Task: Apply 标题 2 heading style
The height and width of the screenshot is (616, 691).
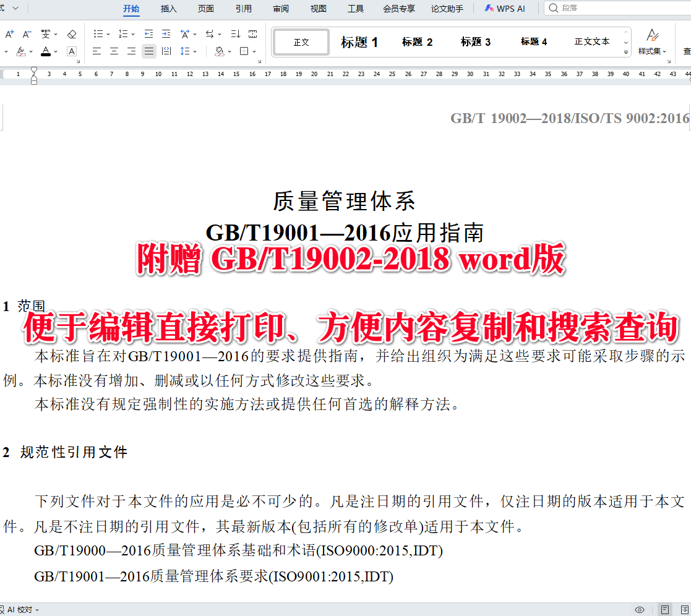Action: click(x=418, y=42)
